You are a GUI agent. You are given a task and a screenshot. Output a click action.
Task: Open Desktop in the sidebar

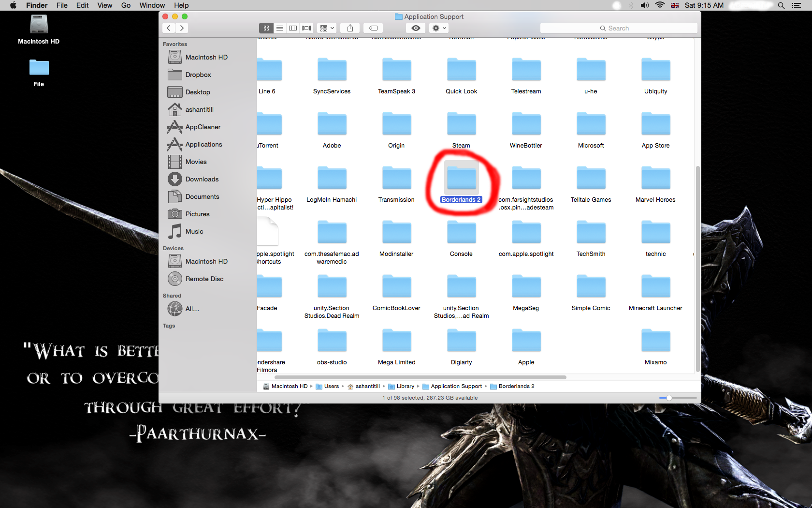(x=207, y=92)
